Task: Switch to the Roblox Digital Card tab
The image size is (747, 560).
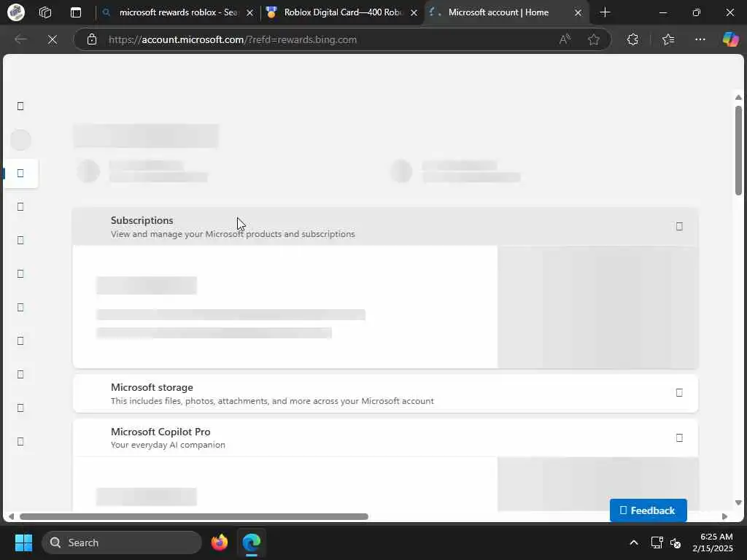Action: tap(343, 12)
